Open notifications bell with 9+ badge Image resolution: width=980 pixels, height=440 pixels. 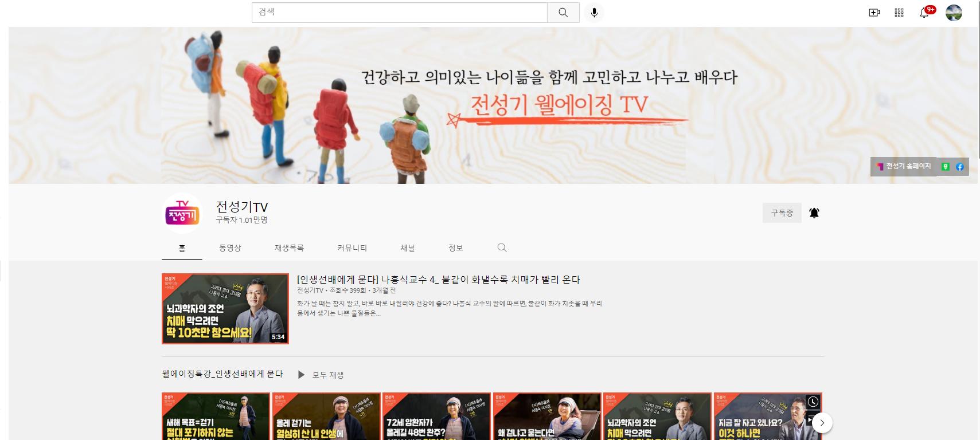point(925,13)
